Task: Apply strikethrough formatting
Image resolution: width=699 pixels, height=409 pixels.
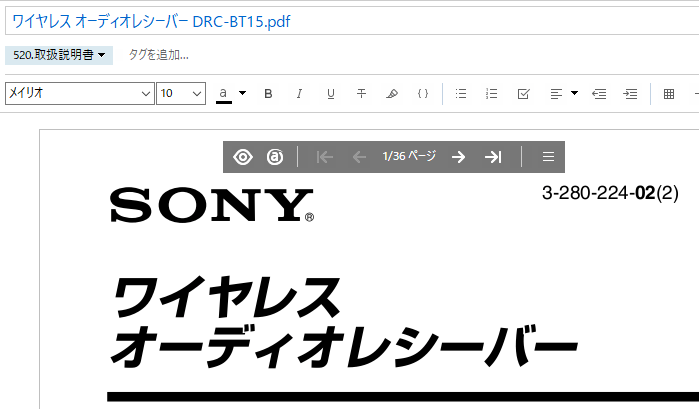Action: click(361, 94)
